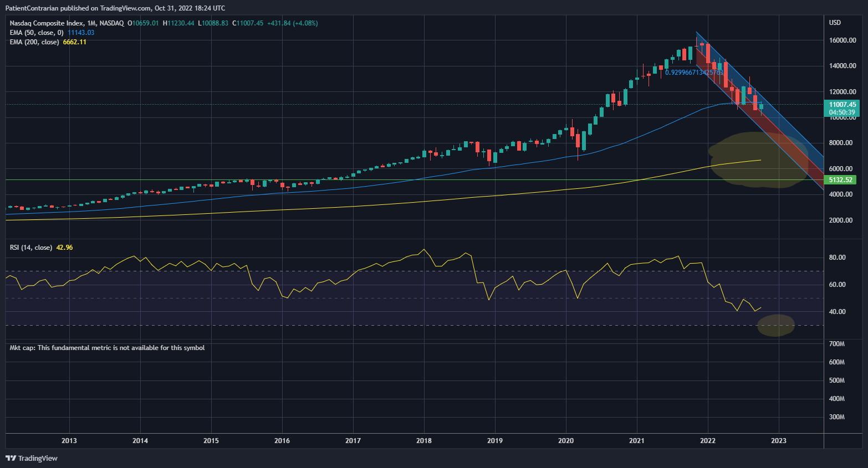Image resolution: width=868 pixels, height=468 pixels.
Task: Select the Nasdaq Composite Index symbol title
Action: coord(67,23)
